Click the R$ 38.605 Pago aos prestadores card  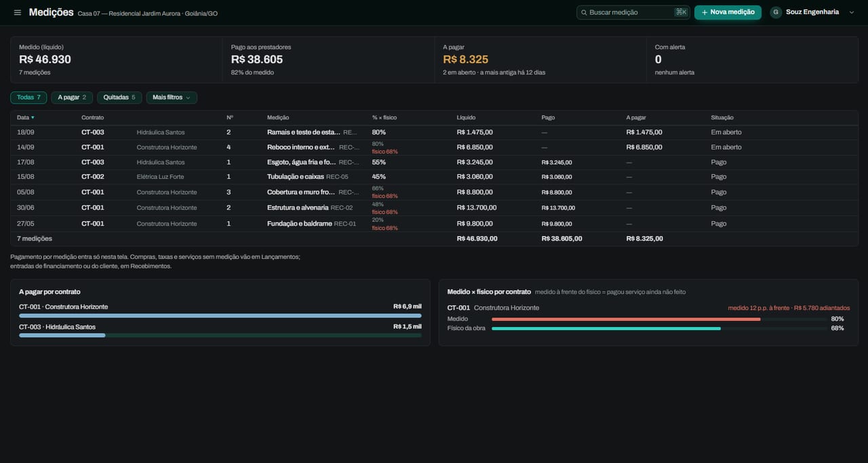(x=328, y=60)
